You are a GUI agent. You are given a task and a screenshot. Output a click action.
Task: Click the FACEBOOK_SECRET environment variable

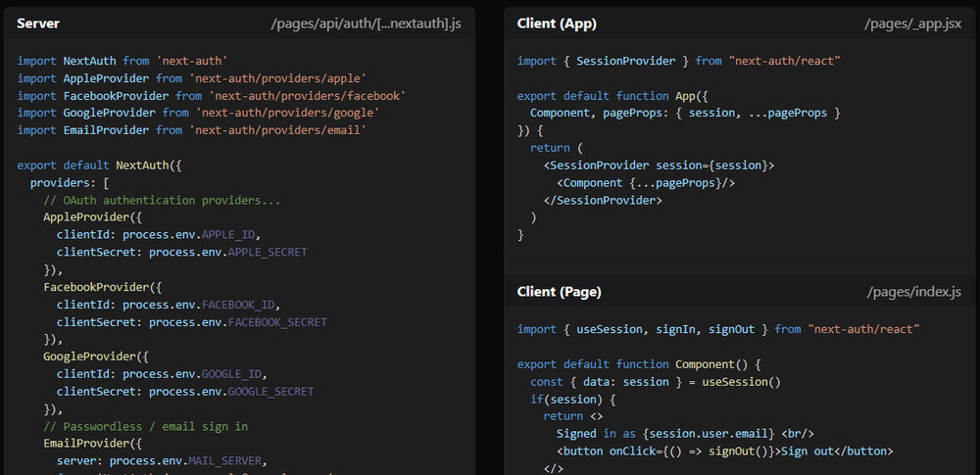pos(277,322)
